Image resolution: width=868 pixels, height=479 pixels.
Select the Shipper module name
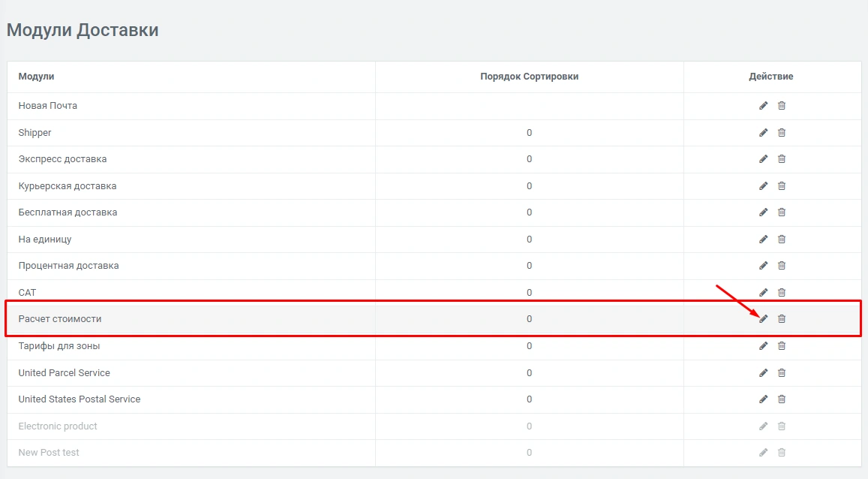(x=35, y=133)
